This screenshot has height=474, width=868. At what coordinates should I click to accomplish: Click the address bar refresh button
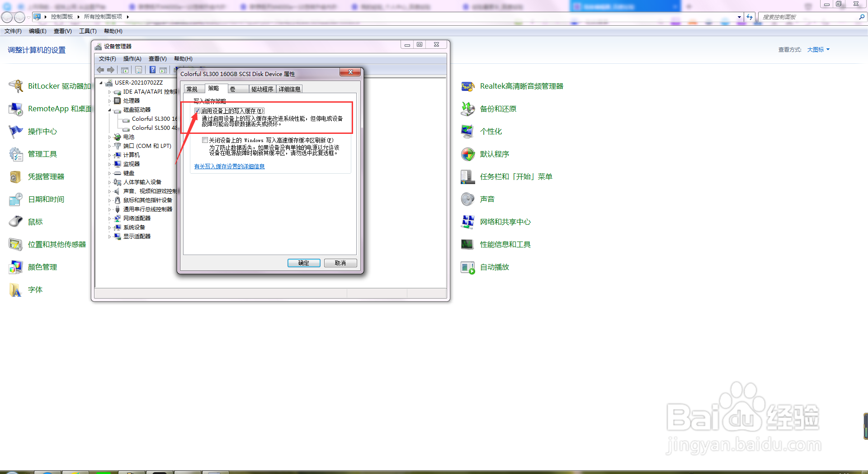point(750,17)
